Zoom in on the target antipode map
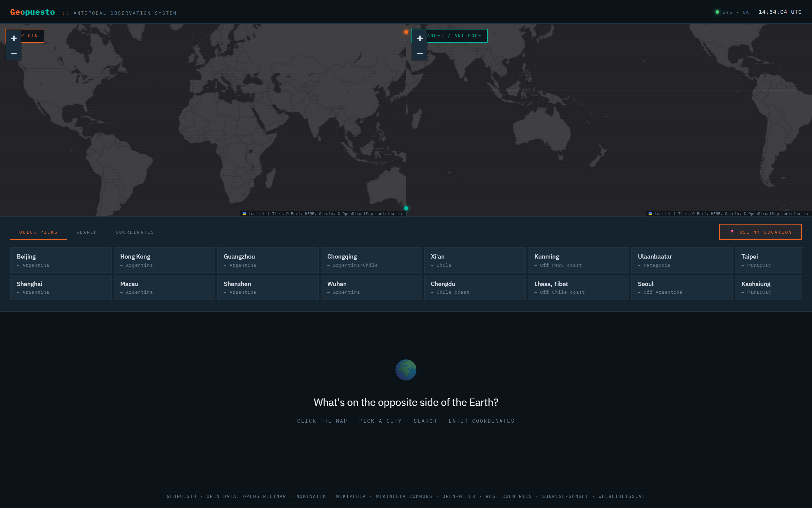The height and width of the screenshot is (508, 812). [x=420, y=38]
